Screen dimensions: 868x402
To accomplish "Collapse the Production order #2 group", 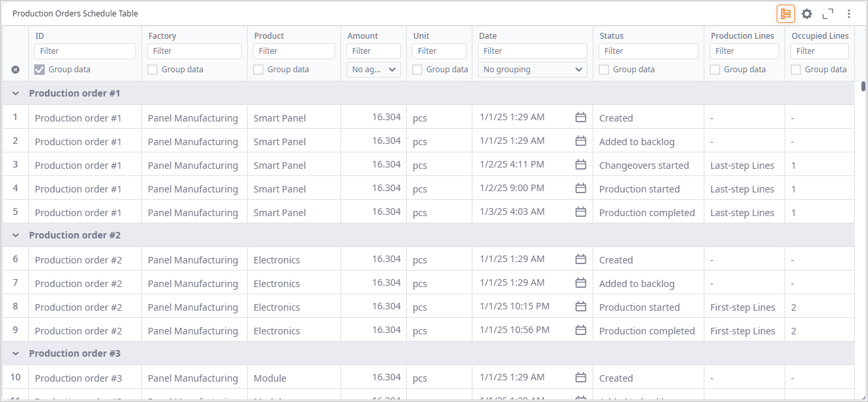I will click(16, 235).
